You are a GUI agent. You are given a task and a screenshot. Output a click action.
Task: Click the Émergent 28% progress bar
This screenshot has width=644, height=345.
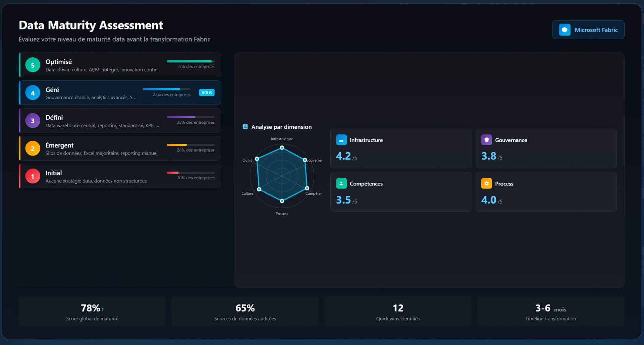tap(190, 145)
